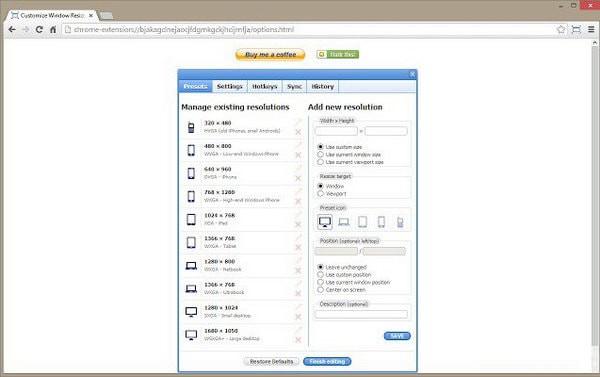
Task: Select Use custom position option
Action: [320, 274]
